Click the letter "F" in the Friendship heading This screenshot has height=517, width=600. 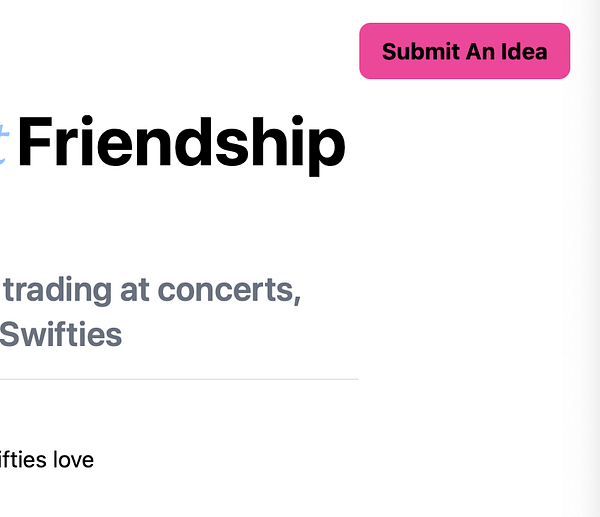[x=34, y=144]
